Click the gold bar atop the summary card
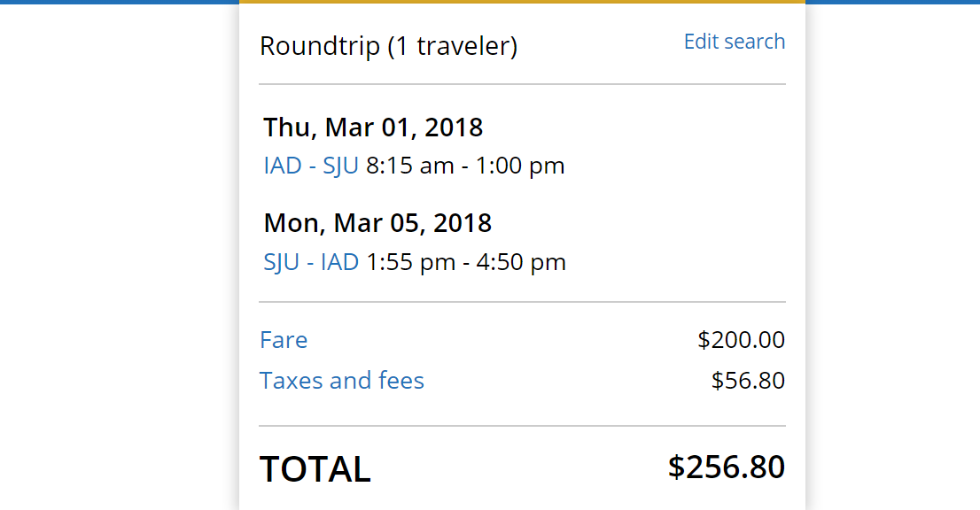 click(x=522, y=2)
